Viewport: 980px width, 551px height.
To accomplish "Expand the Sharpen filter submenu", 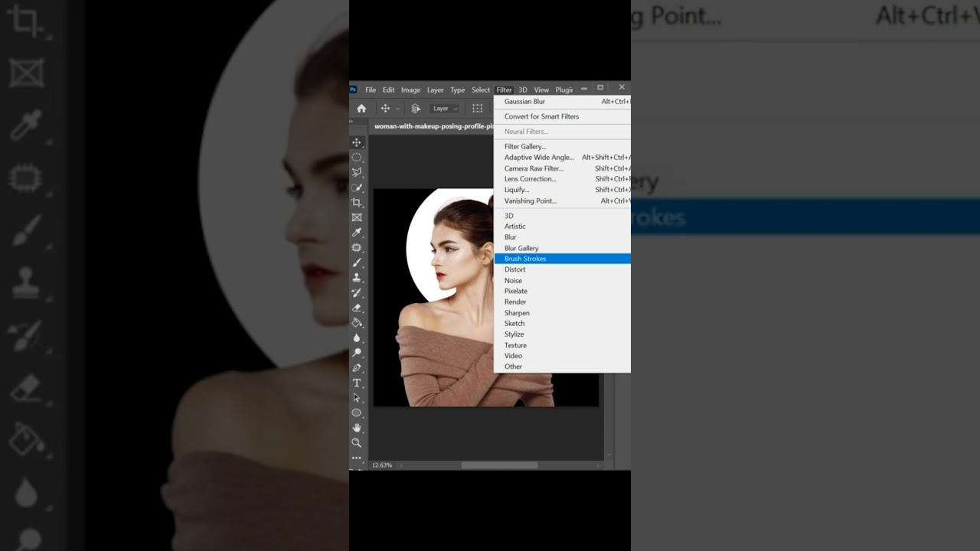I will [563, 312].
